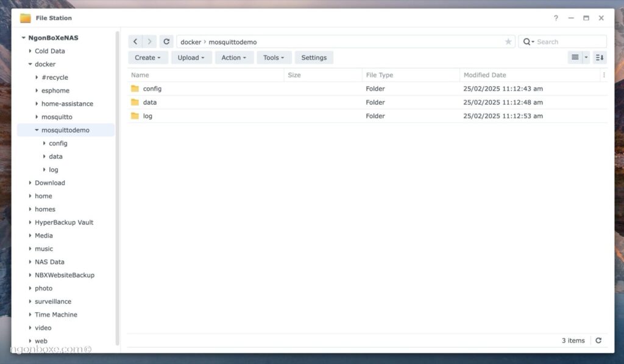
Task: Expand the Time Machine folder arrow
Action: [x=30, y=314]
